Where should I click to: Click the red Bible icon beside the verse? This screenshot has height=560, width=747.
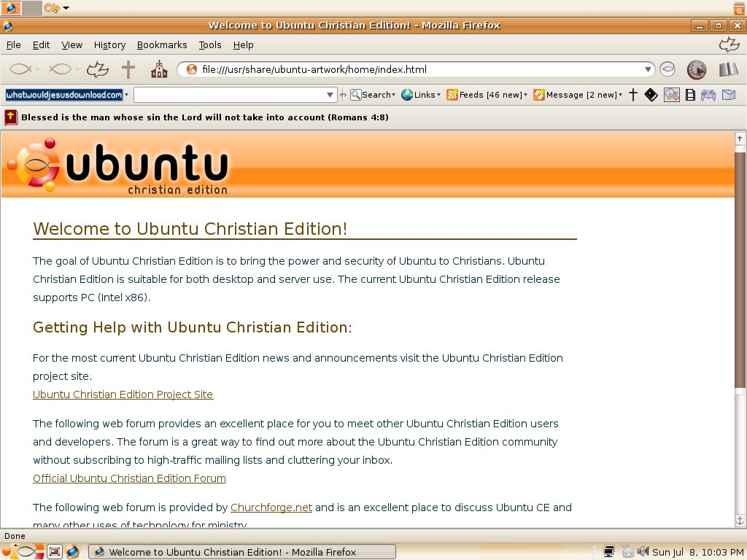click(x=11, y=117)
